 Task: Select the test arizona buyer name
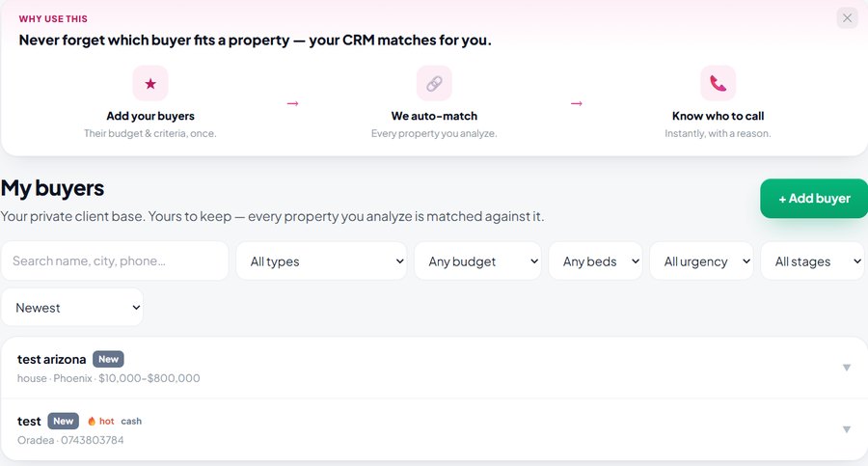[51, 360]
